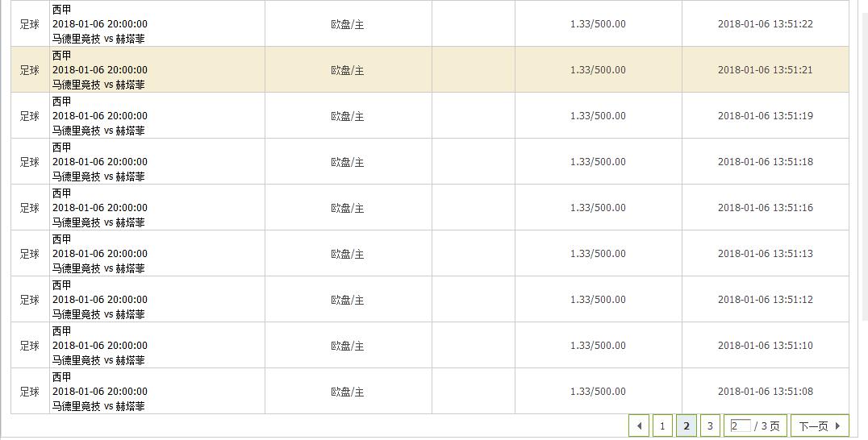Click the timestamp 2018-01-06 13:51:22
868x440 pixels.
point(765,24)
